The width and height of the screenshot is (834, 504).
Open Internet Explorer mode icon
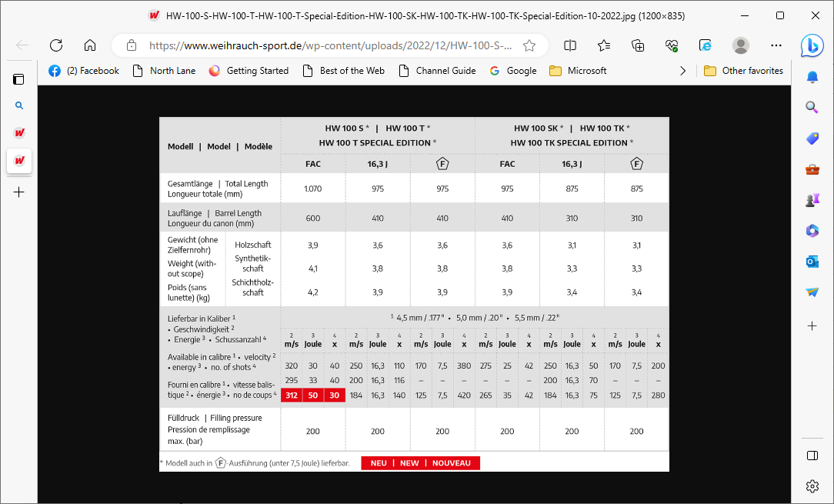coord(706,45)
